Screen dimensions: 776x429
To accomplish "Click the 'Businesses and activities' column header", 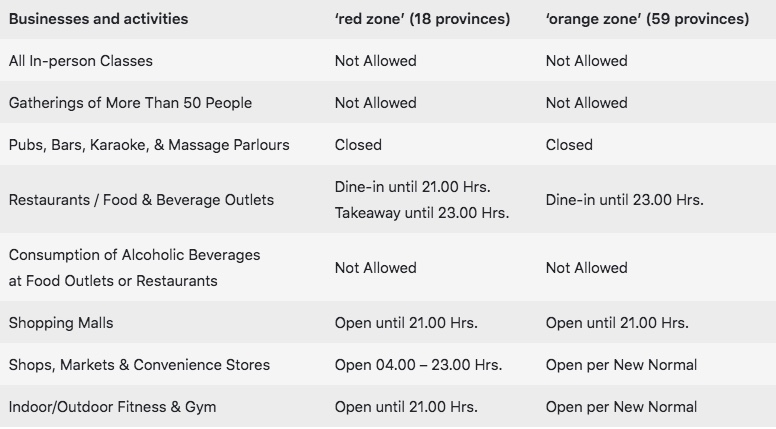I will [98, 19].
